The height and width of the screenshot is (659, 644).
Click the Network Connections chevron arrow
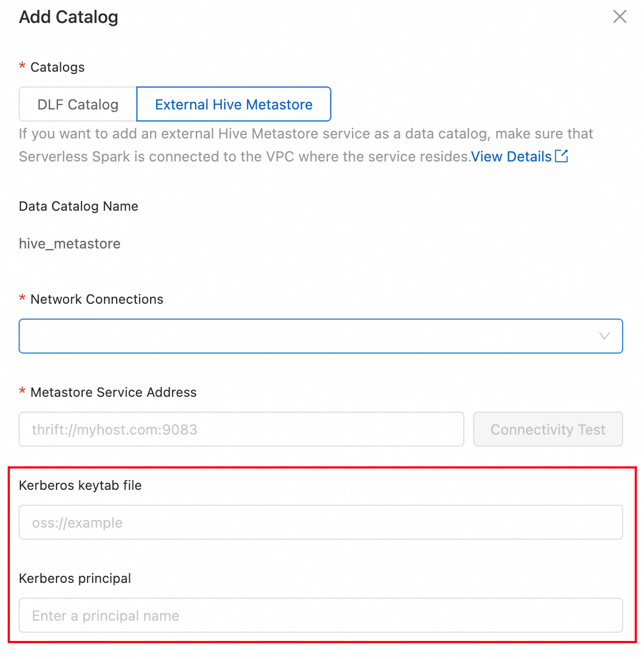(x=604, y=336)
